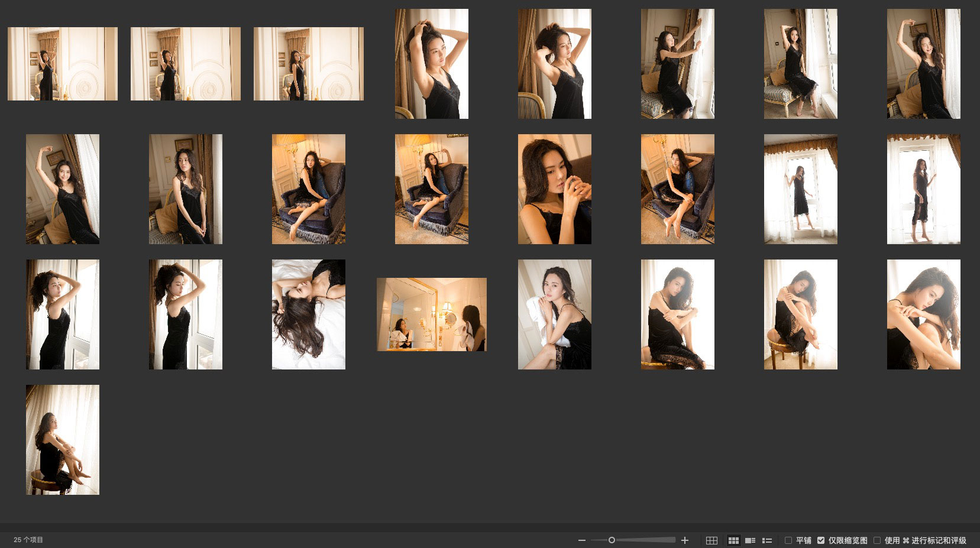Click the grid lock icon
Viewport: 980px width, 548px height.
711,540
